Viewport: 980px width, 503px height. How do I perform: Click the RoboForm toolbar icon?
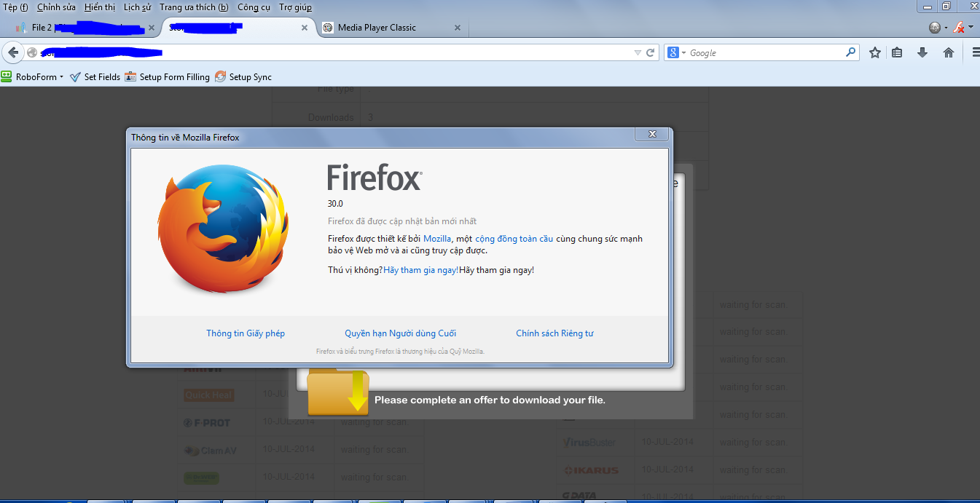(x=7, y=76)
